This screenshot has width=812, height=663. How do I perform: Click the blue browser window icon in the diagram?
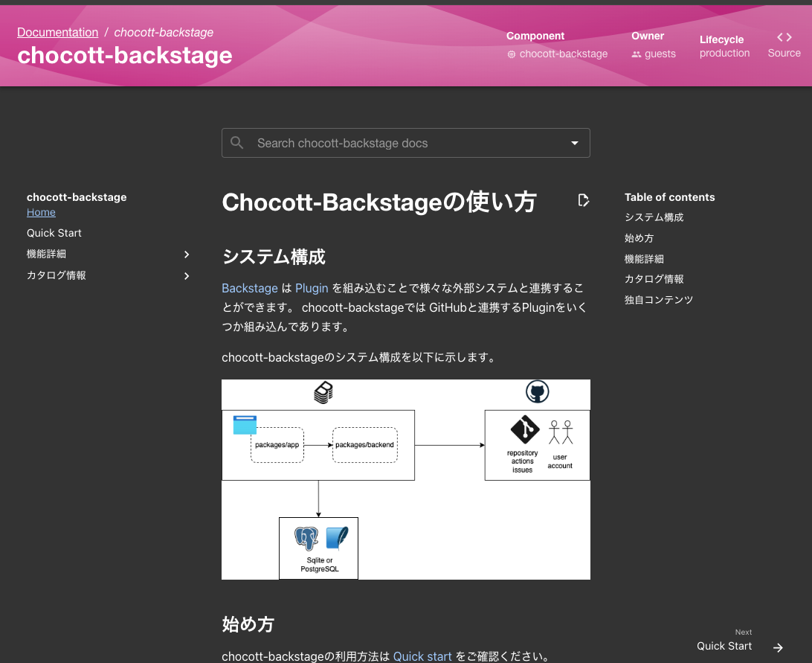point(245,425)
